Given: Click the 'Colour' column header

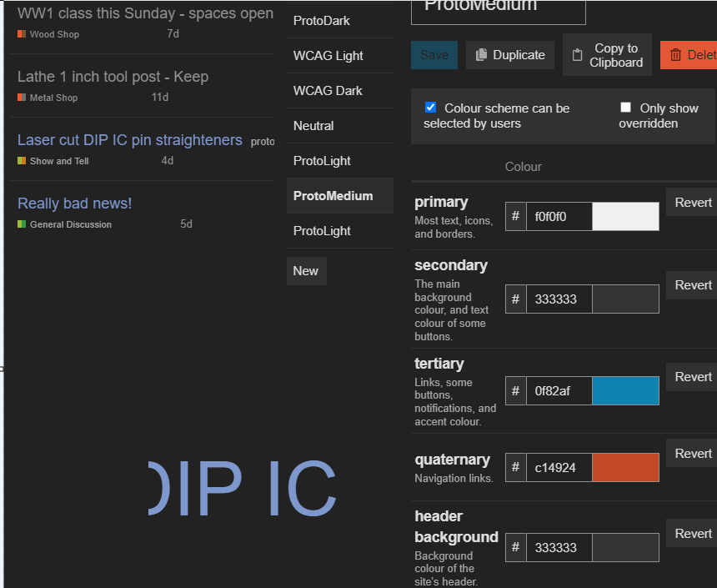Looking at the screenshot, I should click(x=523, y=167).
